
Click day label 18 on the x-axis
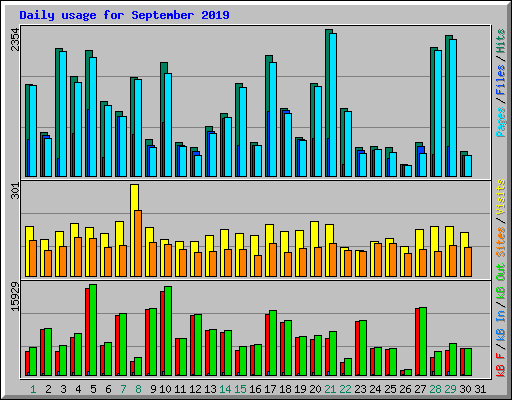(x=285, y=389)
